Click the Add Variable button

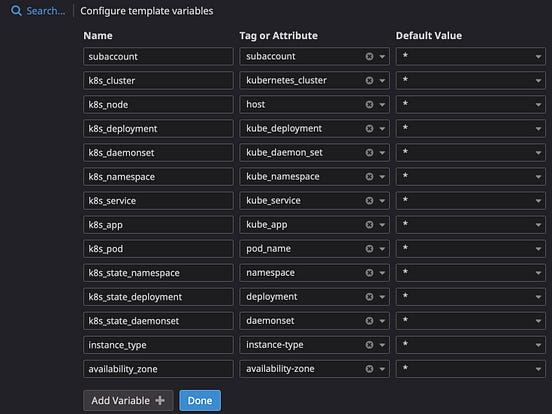pos(128,400)
